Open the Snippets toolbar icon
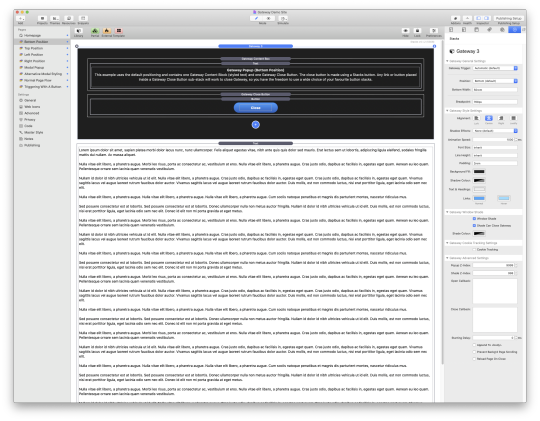This screenshot has width=540, height=421. 83,19
